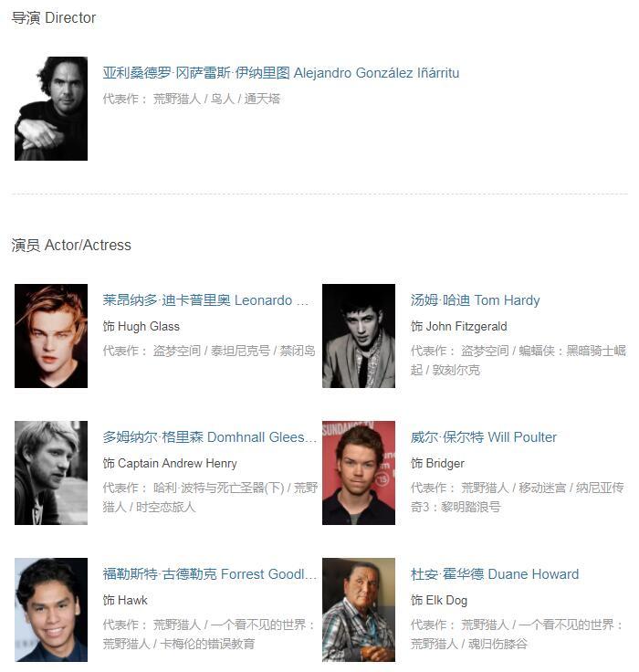This screenshot has height=672, width=639.
Task: Click the 导演 Director section heading
Action: click(54, 18)
